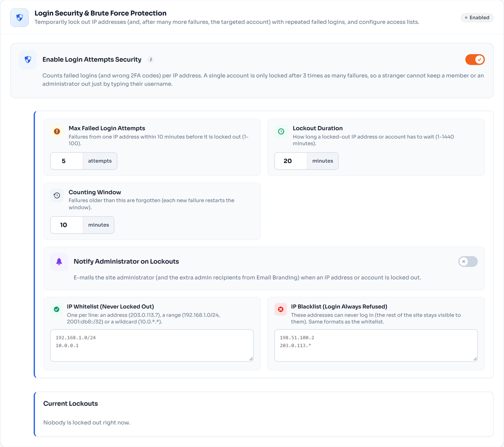
Task: Click the 'attempts' unit label
Action: [100, 161]
